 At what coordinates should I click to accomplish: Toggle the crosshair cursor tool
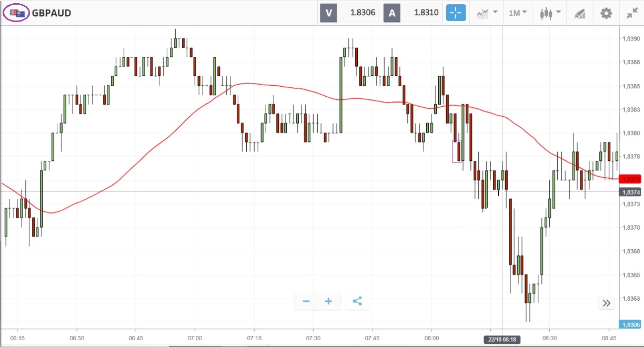pyautogui.click(x=456, y=13)
